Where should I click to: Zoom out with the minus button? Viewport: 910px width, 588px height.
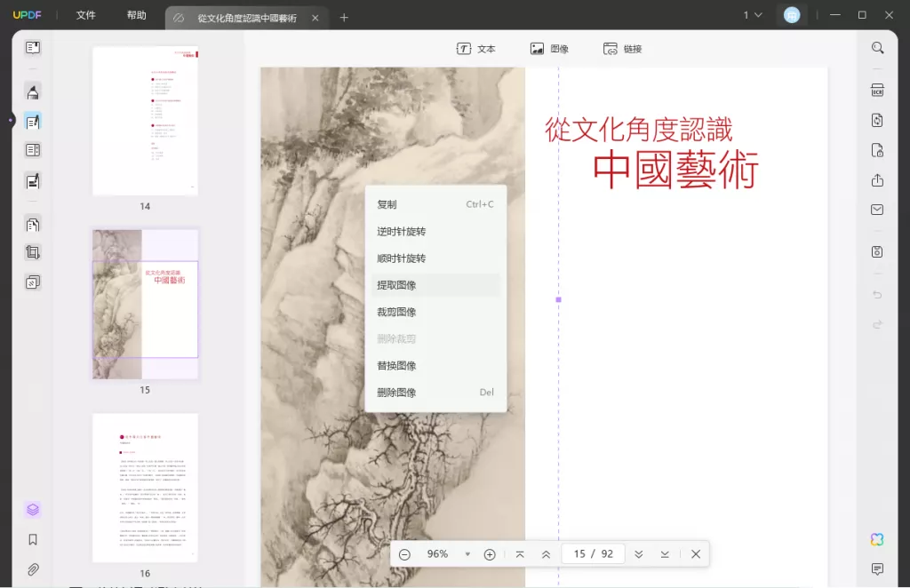404,554
